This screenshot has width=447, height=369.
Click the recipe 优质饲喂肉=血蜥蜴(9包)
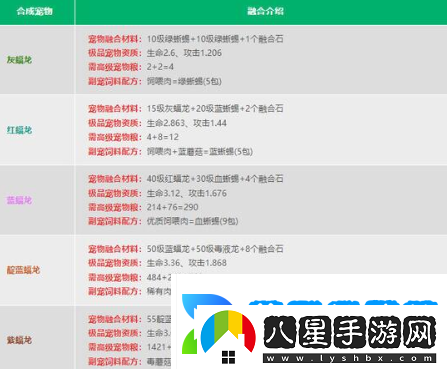[192, 221]
